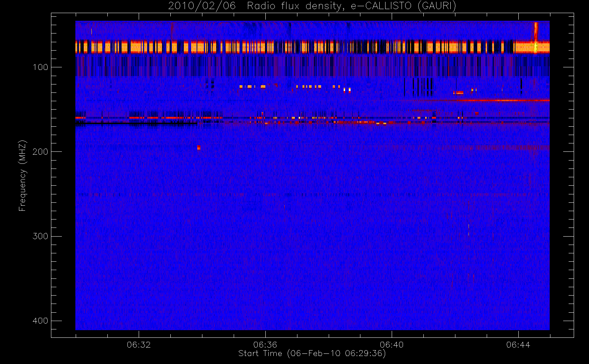Click the 06:36 time tick label

[265, 345]
